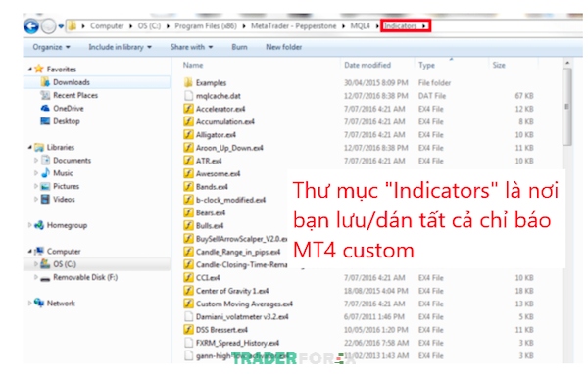Click the Accumulation.ex4 file icon
The height and width of the screenshot is (374, 588).
pyautogui.click(x=188, y=121)
